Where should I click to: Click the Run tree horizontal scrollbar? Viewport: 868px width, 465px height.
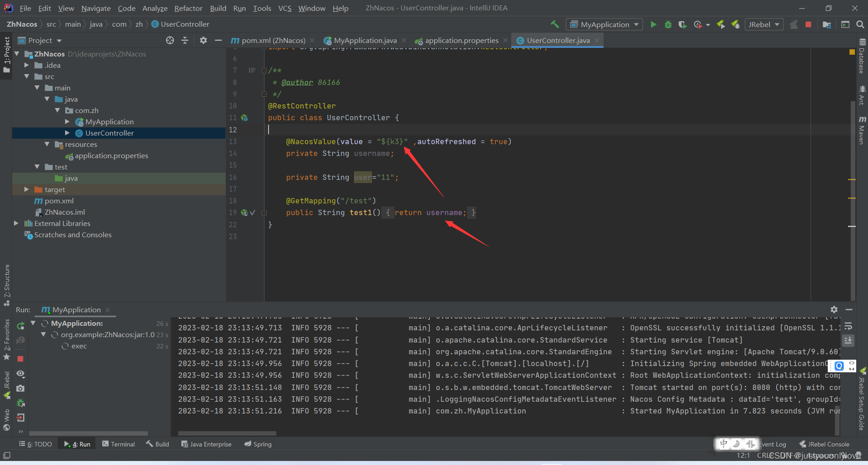[x=88, y=433]
